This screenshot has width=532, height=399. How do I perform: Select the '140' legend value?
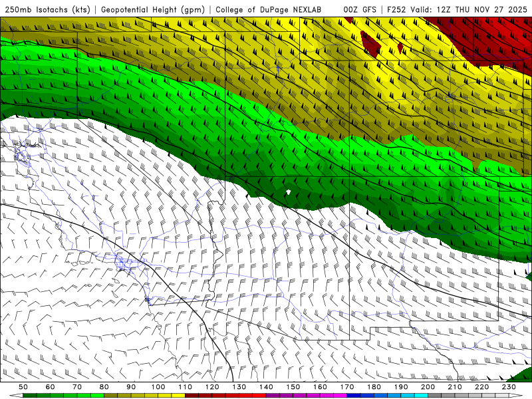266,387
